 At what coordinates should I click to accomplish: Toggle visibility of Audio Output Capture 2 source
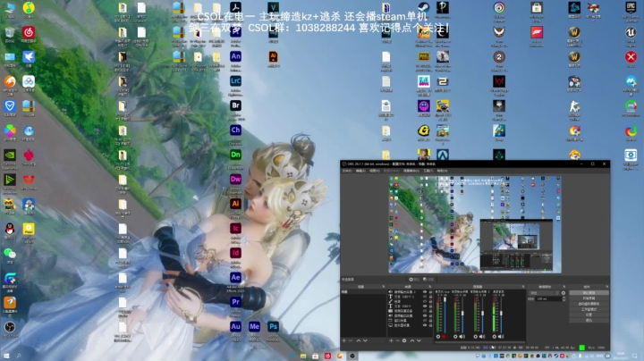[x=425, y=291]
